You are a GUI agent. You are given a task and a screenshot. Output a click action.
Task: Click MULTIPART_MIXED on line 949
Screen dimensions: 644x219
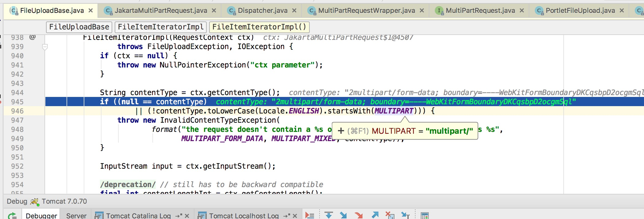[x=304, y=139]
